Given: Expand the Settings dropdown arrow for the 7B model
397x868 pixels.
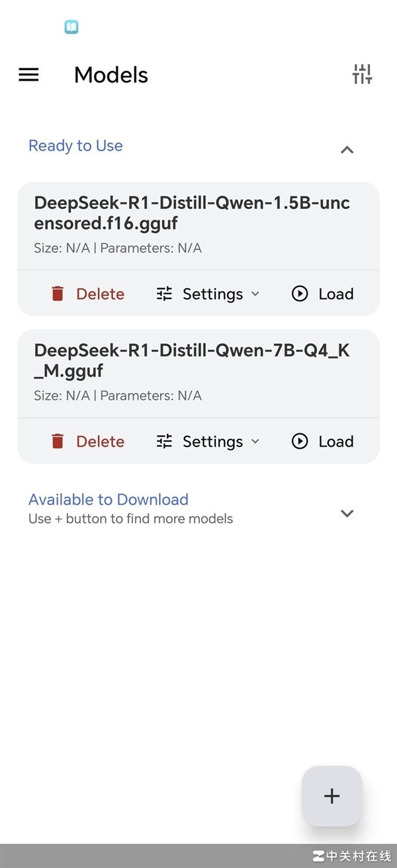Looking at the screenshot, I should coord(255,441).
